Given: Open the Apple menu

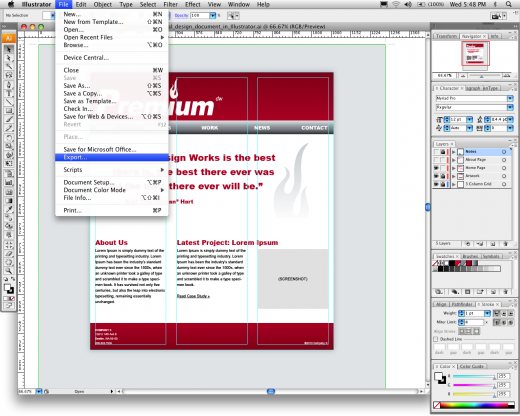Looking at the screenshot, I should click(x=11, y=4).
